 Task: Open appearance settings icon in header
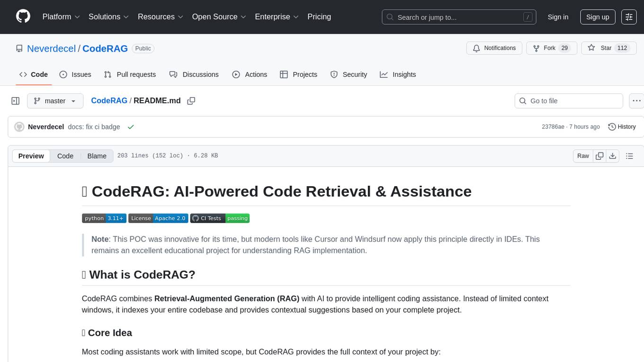[x=629, y=17]
